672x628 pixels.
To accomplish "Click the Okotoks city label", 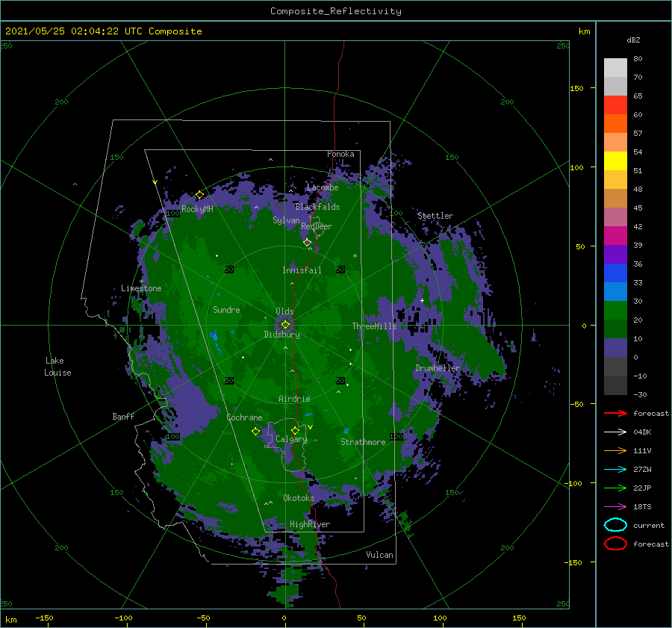I will tap(299, 498).
